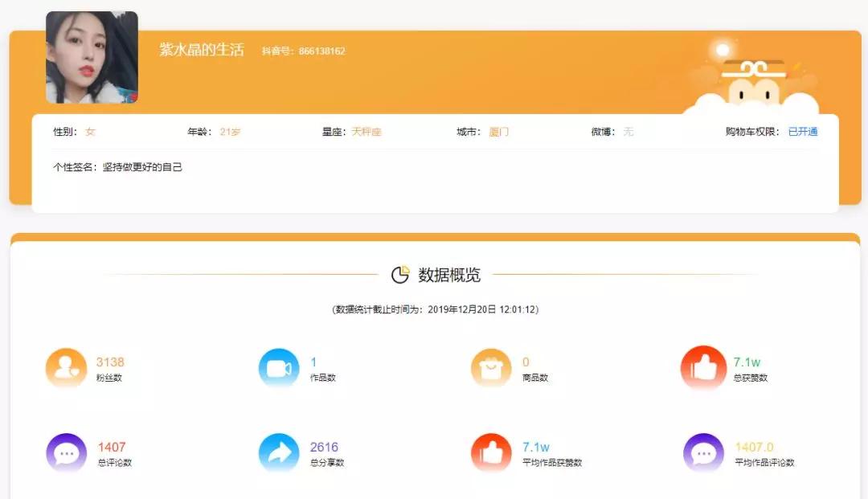Select the zodiac value 天秤座

point(366,132)
